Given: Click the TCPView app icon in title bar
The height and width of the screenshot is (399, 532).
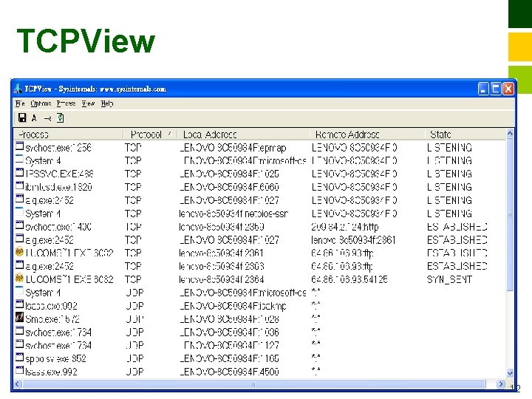Looking at the screenshot, I should 18,89.
